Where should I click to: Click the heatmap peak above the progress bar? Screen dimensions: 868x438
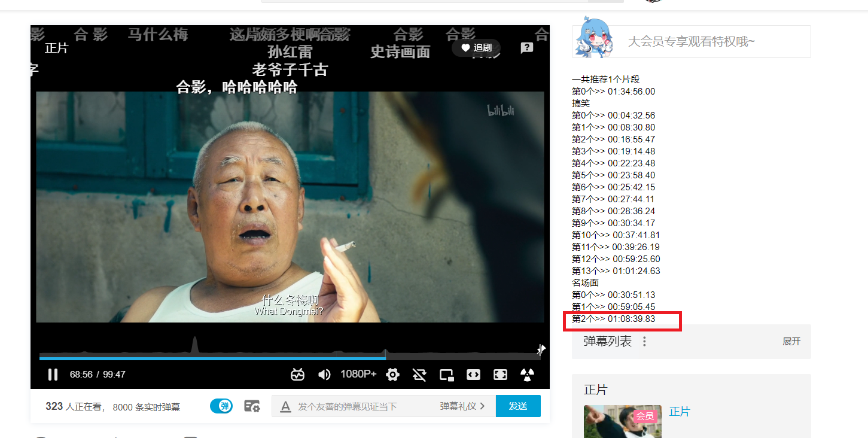click(194, 345)
